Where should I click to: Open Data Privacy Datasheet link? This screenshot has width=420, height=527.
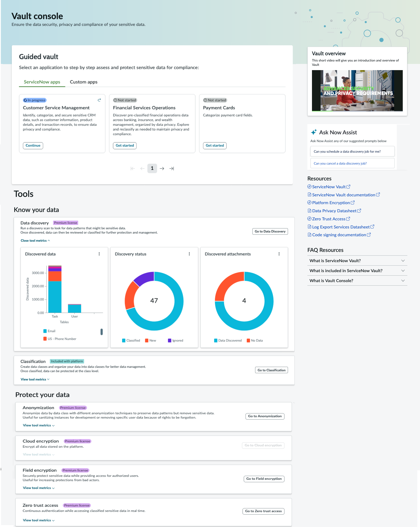pos(334,211)
